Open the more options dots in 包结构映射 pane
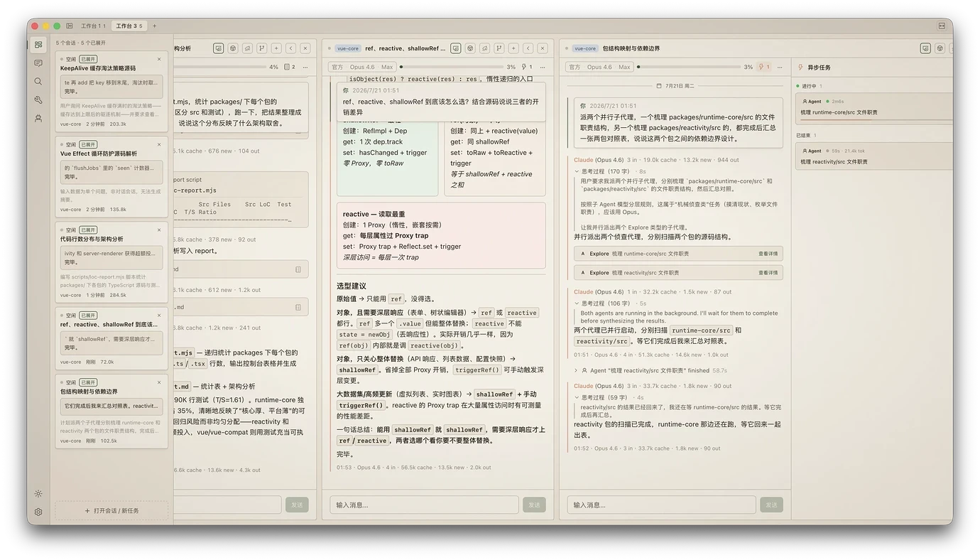980x560 pixels. point(780,67)
